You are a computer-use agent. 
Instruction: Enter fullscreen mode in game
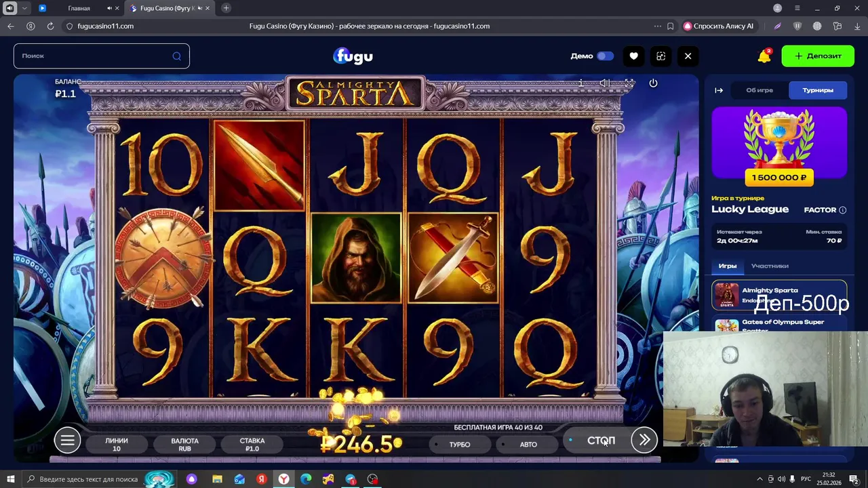(629, 83)
